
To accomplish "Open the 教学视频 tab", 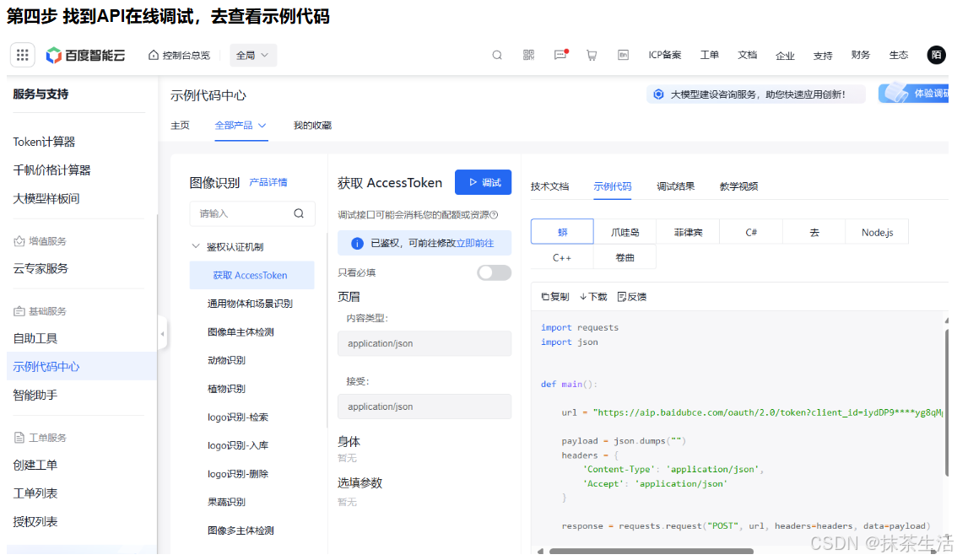I will [738, 186].
